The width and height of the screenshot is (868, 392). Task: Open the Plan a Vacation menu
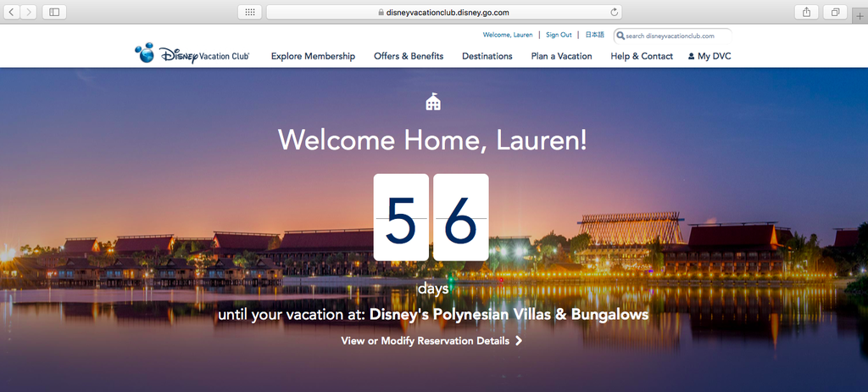[561, 56]
